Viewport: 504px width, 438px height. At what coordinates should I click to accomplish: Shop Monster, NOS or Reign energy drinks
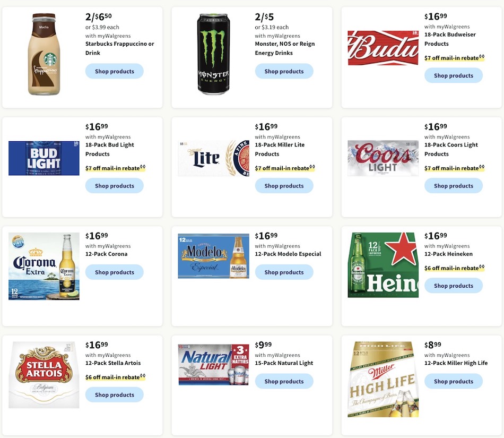pyautogui.click(x=284, y=70)
